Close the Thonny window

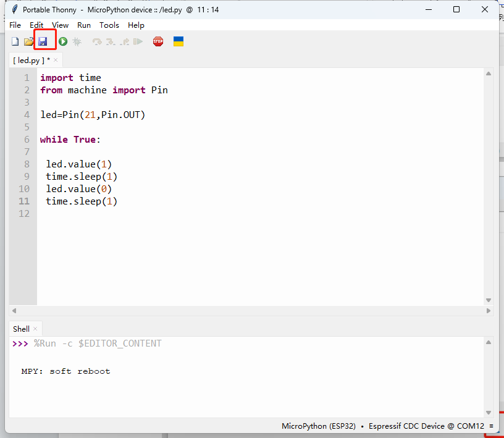[485, 9]
